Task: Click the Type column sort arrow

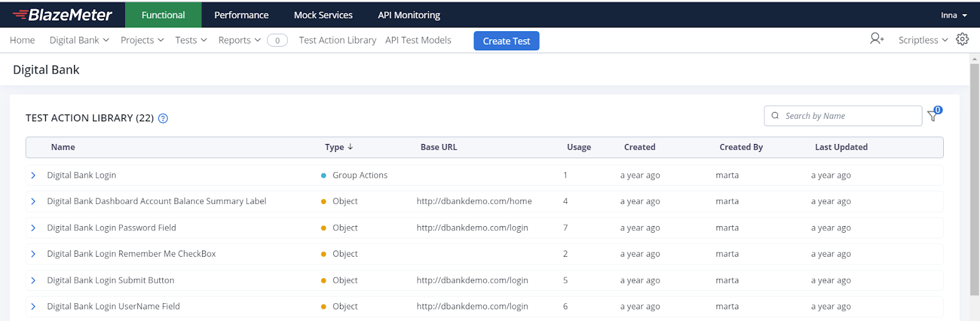Action: coord(350,147)
